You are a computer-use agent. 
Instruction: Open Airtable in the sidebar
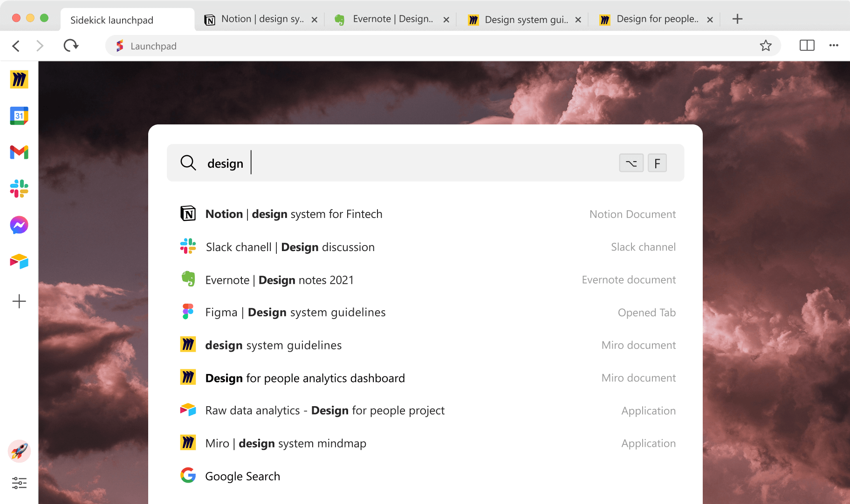coord(19,261)
